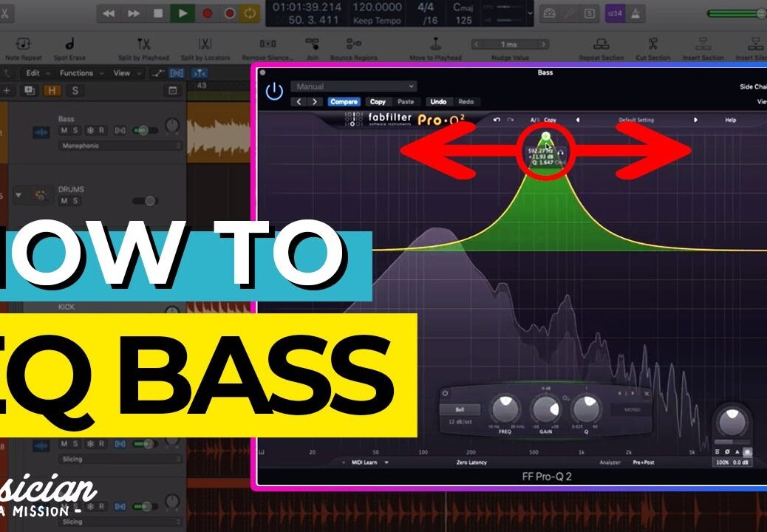Viewport: 767px width, 532px height.
Task: Stop playback with the Stop button
Action: pyautogui.click(x=157, y=14)
